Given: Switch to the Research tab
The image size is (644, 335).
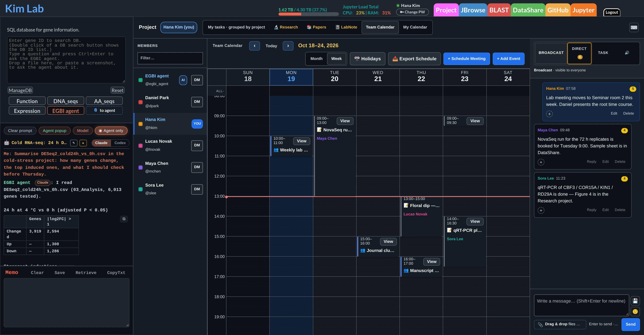Looking at the screenshot, I should [286, 27].
